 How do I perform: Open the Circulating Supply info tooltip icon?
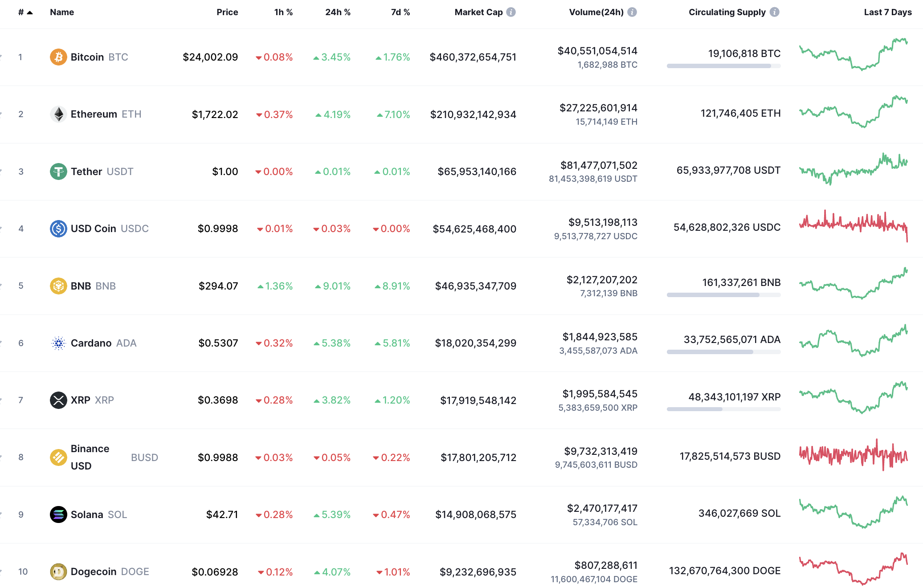tap(775, 12)
